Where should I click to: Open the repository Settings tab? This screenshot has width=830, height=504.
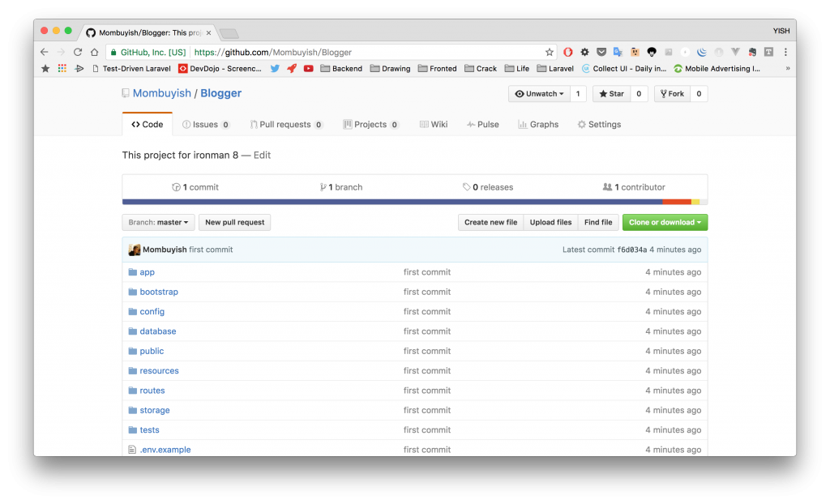point(599,125)
